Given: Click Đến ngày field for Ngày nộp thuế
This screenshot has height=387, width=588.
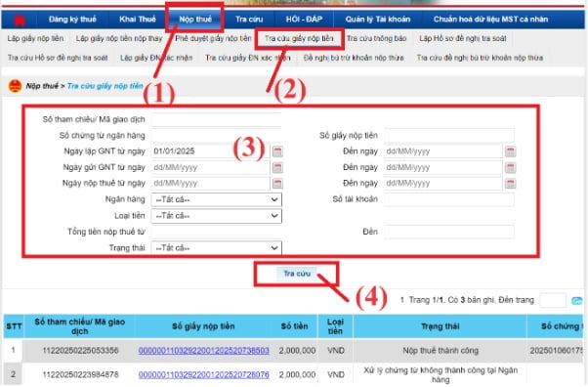Looking at the screenshot, I should (x=443, y=183).
